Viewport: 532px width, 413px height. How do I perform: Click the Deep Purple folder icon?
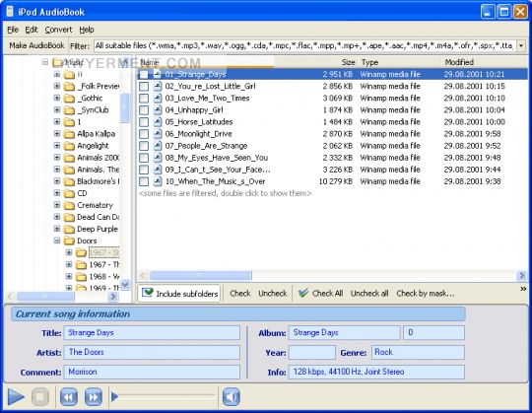(69, 229)
